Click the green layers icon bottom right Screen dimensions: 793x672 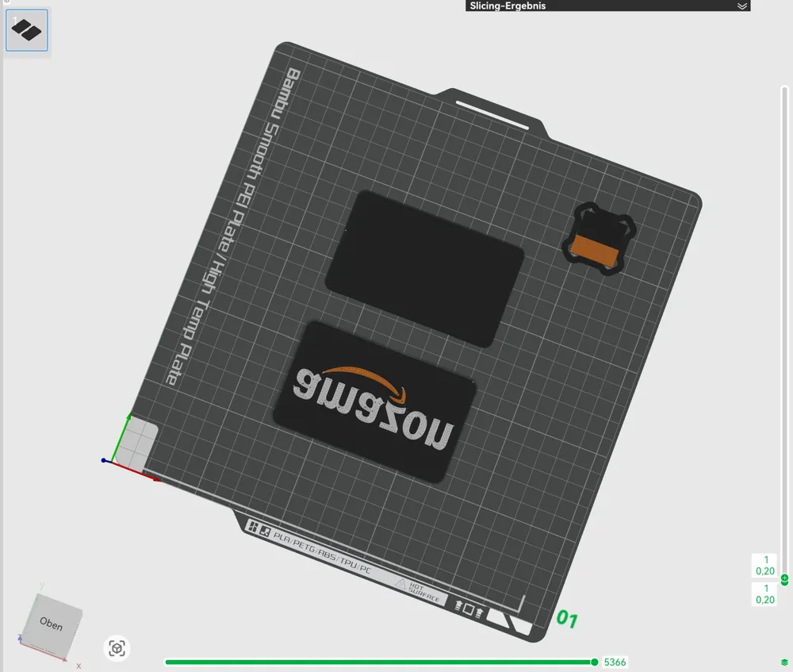[x=784, y=662]
